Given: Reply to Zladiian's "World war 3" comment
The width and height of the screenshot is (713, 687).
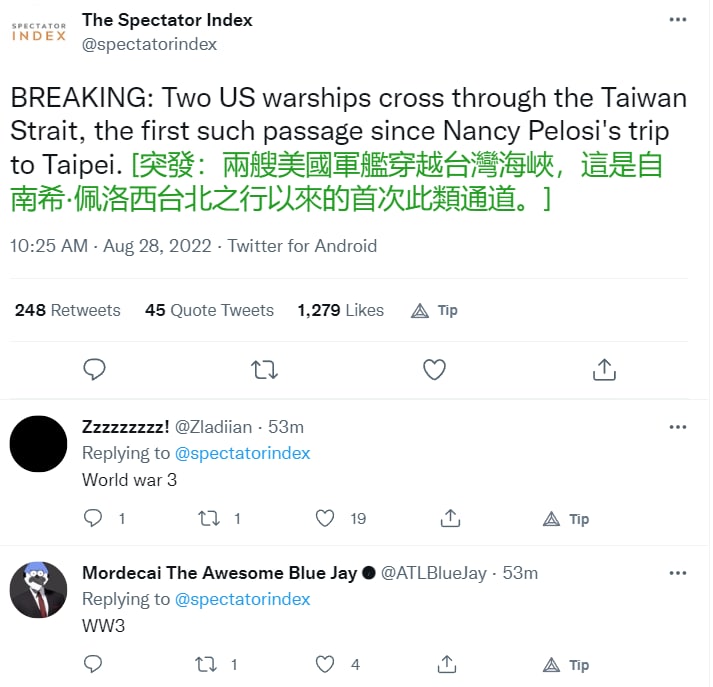Looking at the screenshot, I should coord(93,518).
